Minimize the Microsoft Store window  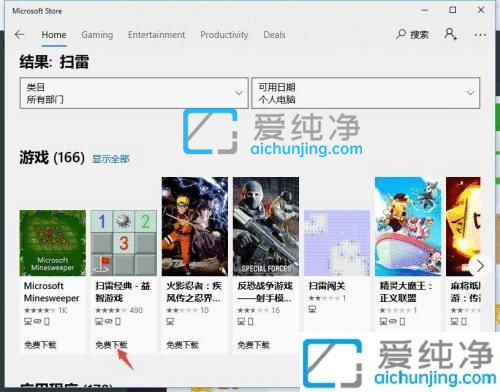pos(424,10)
